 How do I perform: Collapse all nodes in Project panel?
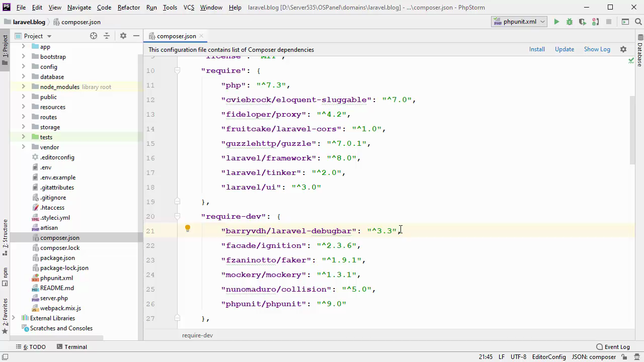pyautogui.click(x=107, y=36)
